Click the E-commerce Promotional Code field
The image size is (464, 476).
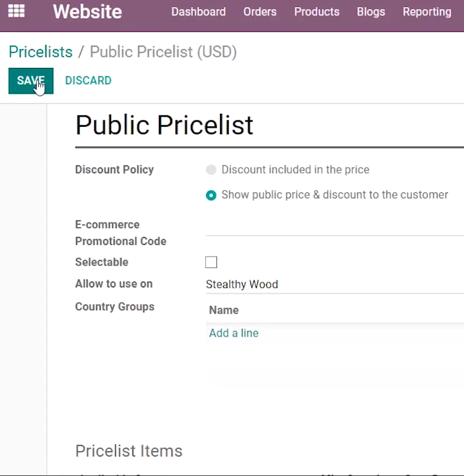(335, 228)
